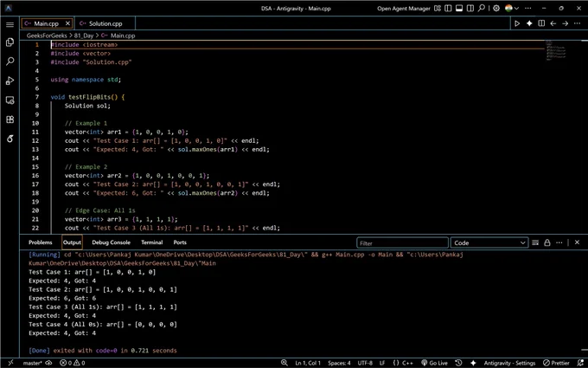Viewport: 588px width, 368px height.
Task: Open the Ports panel tab
Action: [x=180, y=242]
